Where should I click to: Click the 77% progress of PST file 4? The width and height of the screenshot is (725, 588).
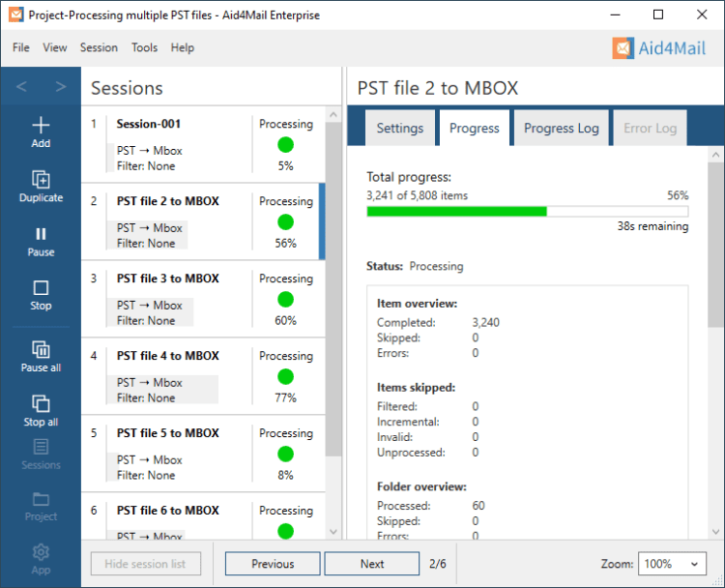285,397
